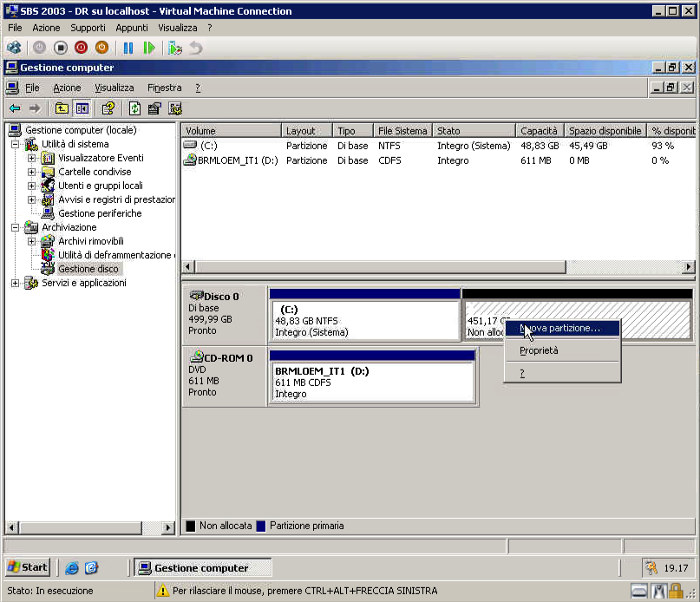Click the keyboard icon in VM status bar
Image resolution: width=700 pixels, height=602 pixels.
pos(638,591)
